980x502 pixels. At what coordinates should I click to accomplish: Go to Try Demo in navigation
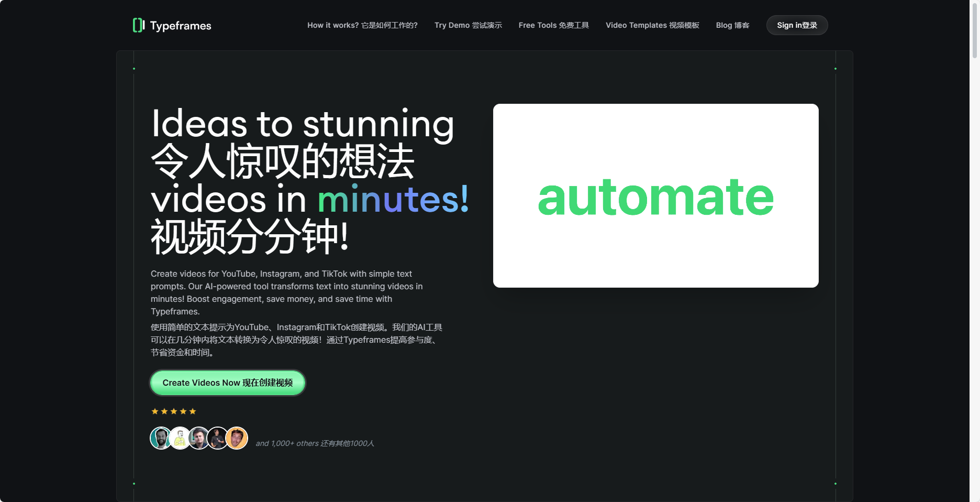[x=468, y=25]
